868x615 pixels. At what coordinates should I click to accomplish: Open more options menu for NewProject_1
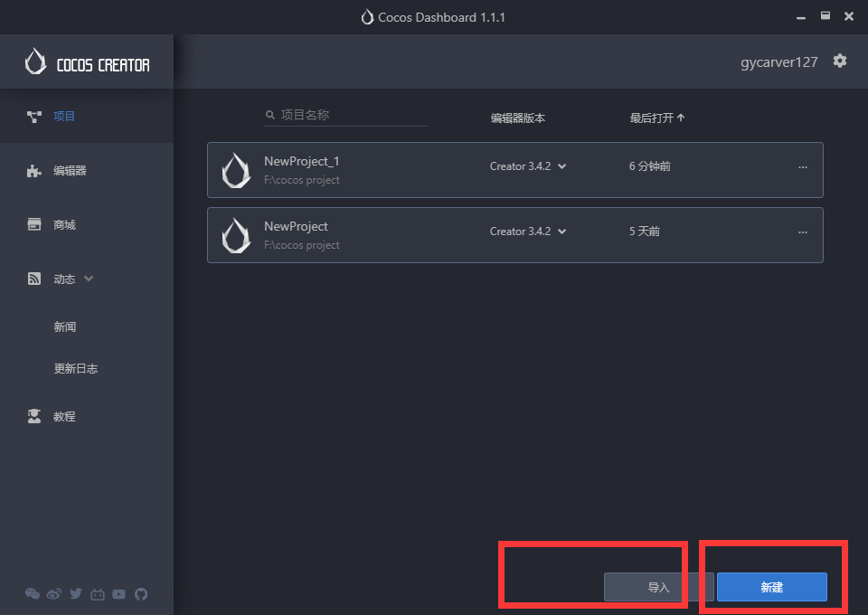click(803, 167)
